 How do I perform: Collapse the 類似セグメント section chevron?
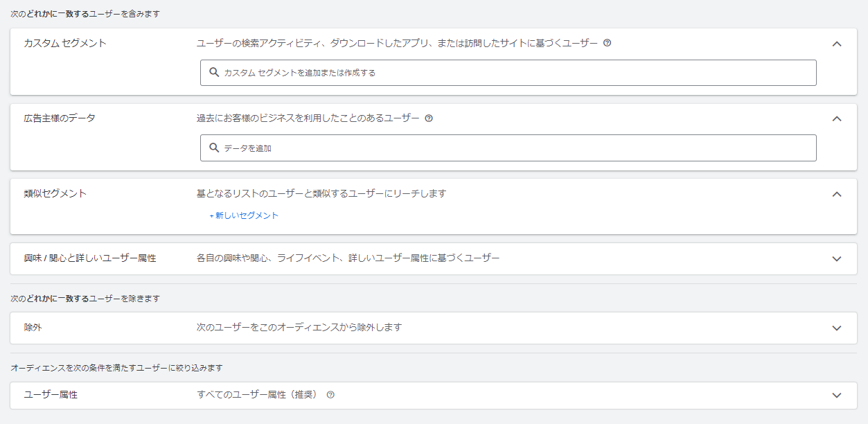click(x=836, y=194)
